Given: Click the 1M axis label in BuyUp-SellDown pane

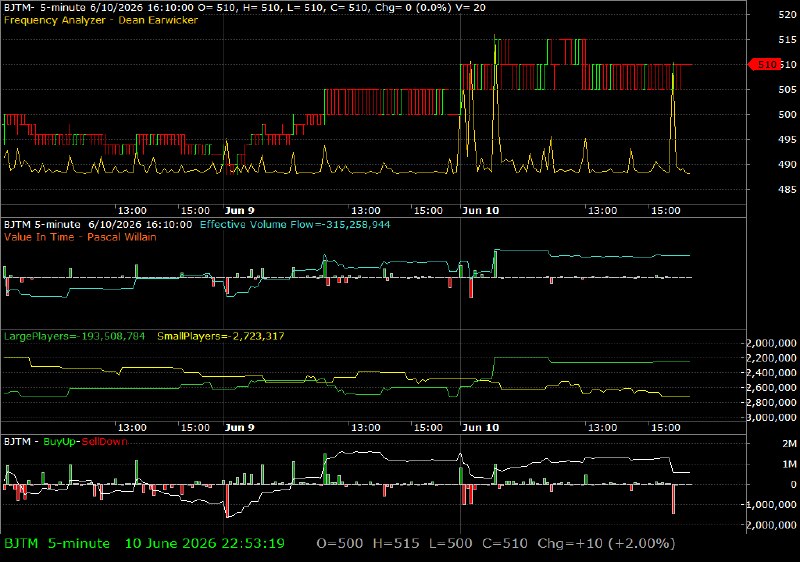Looking at the screenshot, I should pos(789,465).
